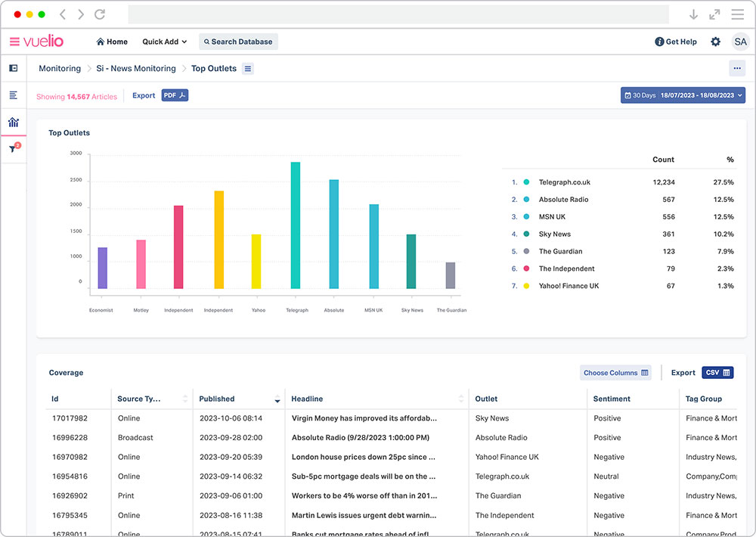Open the SA user avatar menu
The width and height of the screenshot is (756, 537).
pyautogui.click(x=740, y=42)
